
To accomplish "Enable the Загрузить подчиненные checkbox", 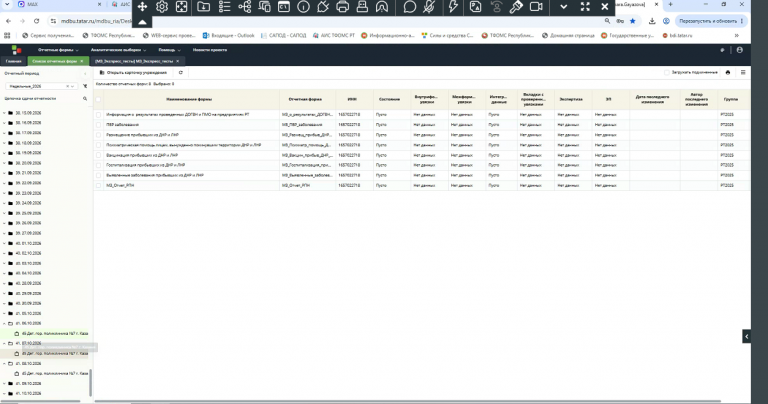I will tap(667, 72).
